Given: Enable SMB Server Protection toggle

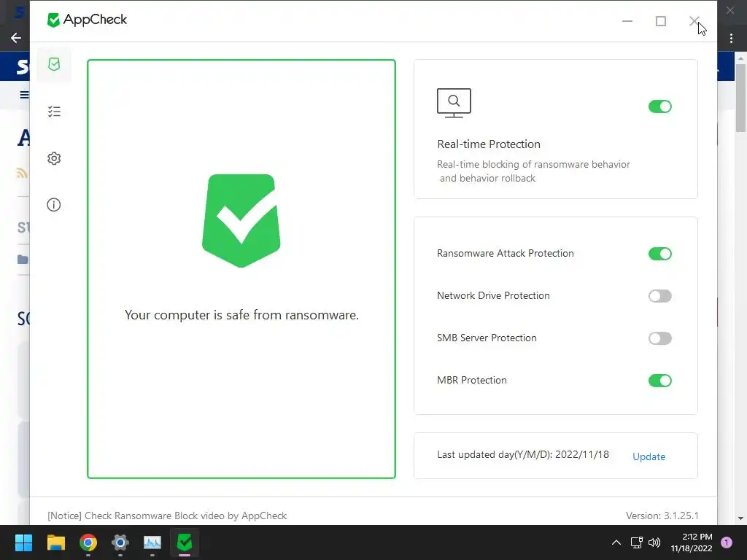Looking at the screenshot, I should pyautogui.click(x=659, y=338).
